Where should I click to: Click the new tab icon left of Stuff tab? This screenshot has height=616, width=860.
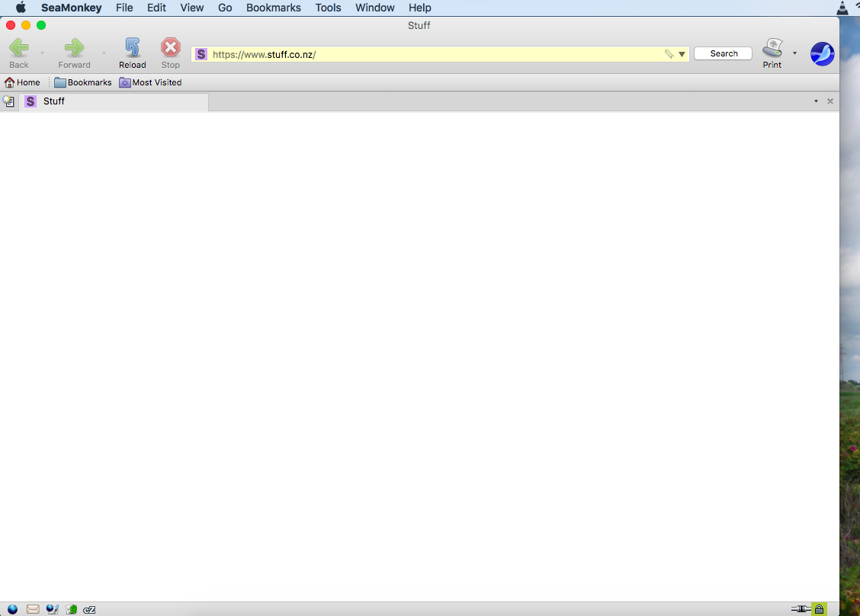pyautogui.click(x=8, y=101)
